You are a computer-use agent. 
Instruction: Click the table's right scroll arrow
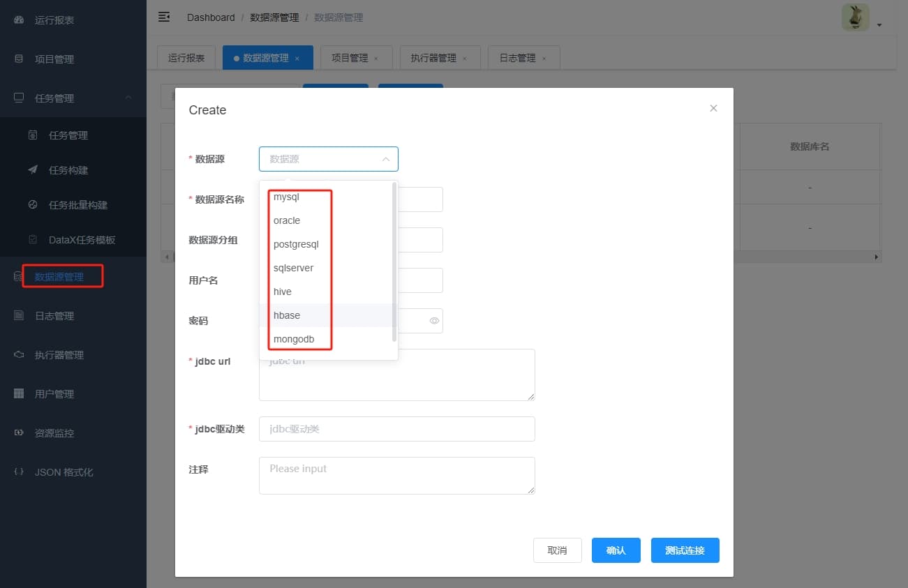(x=877, y=257)
